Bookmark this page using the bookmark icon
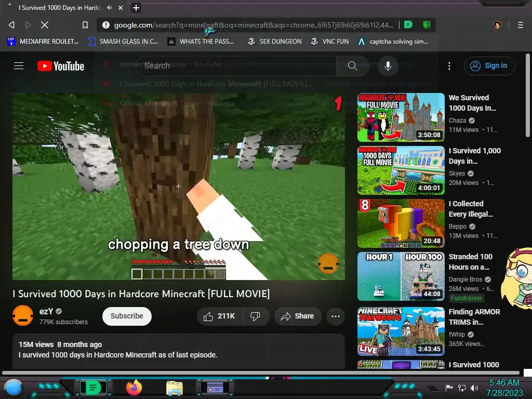The image size is (532, 399). click(85, 25)
